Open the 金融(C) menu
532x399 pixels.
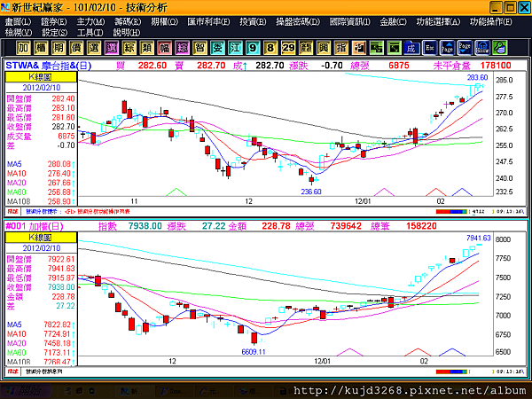point(393,21)
